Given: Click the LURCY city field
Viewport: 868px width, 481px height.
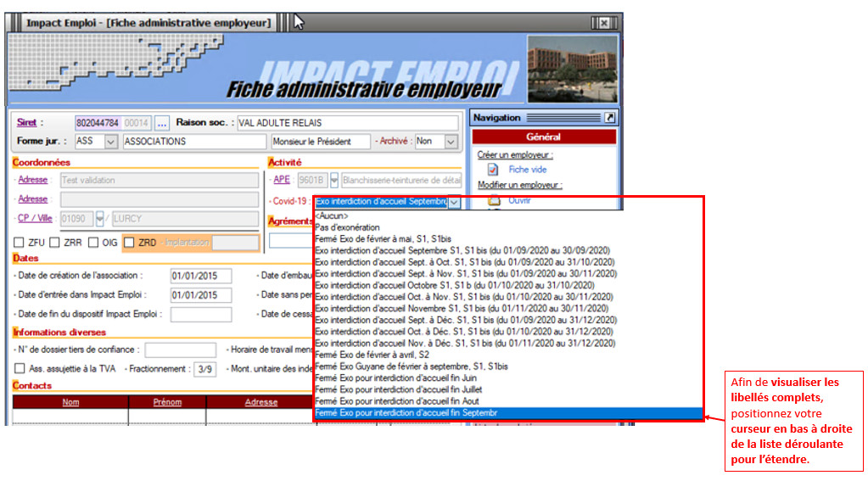Looking at the screenshot, I should click(186, 219).
